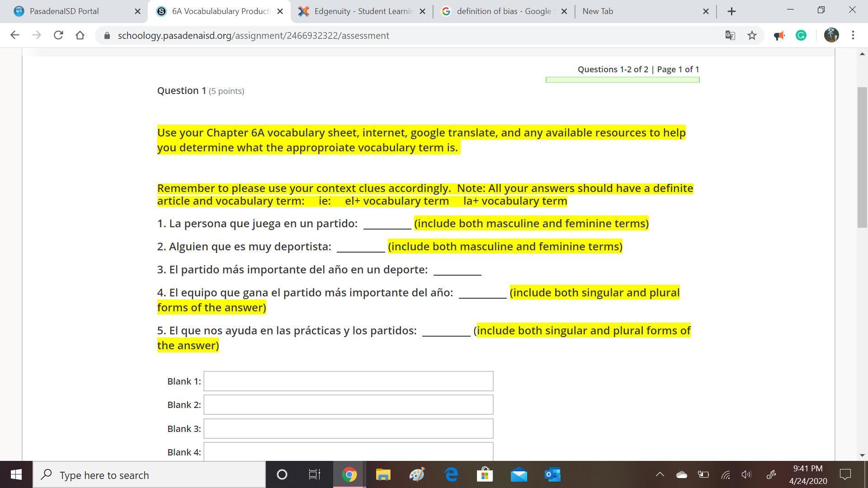Click the address bar URL
This screenshot has height=488, width=868.
click(253, 36)
